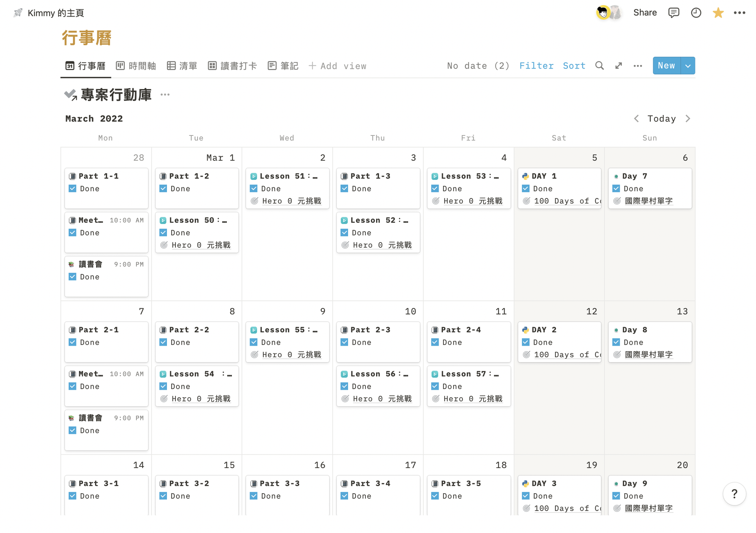Screen dimensions: 756x533
Task: Open help question mark button
Action: click(734, 494)
